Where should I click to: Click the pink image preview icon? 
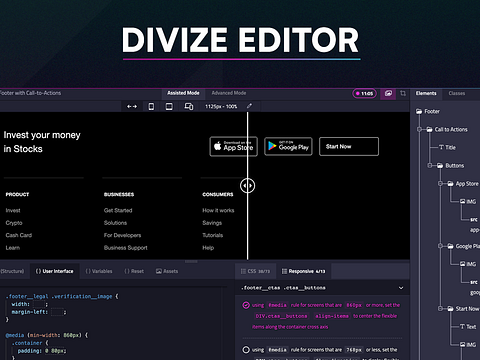coord(388,93)
